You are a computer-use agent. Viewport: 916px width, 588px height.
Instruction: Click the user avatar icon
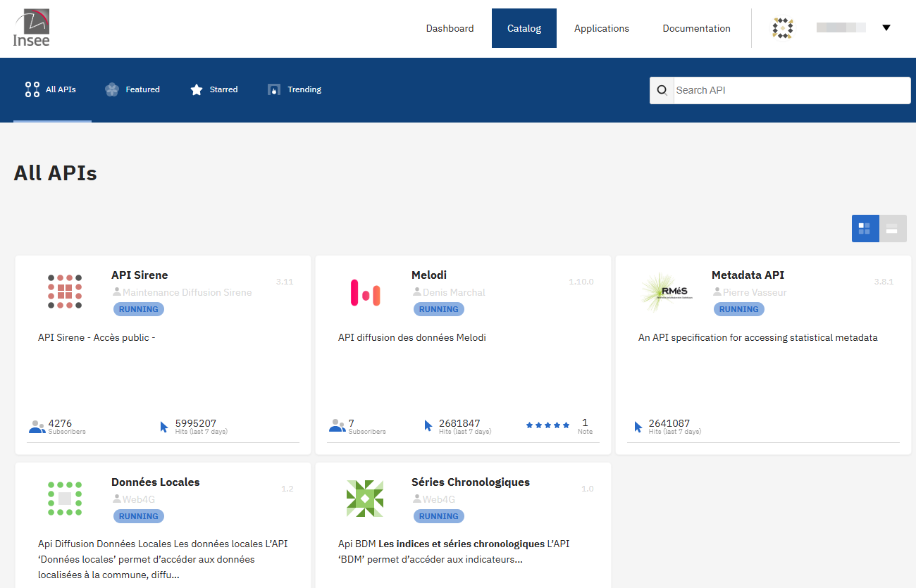click(783, 28)
